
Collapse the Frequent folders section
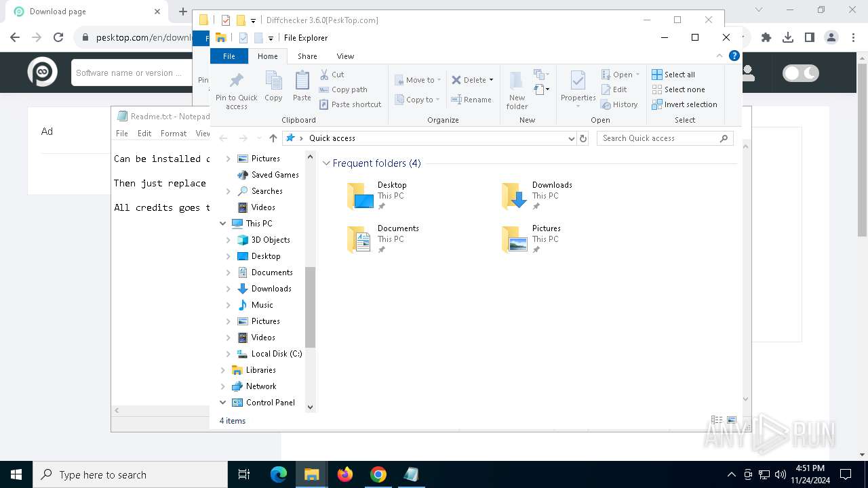[x=326, y=163]
